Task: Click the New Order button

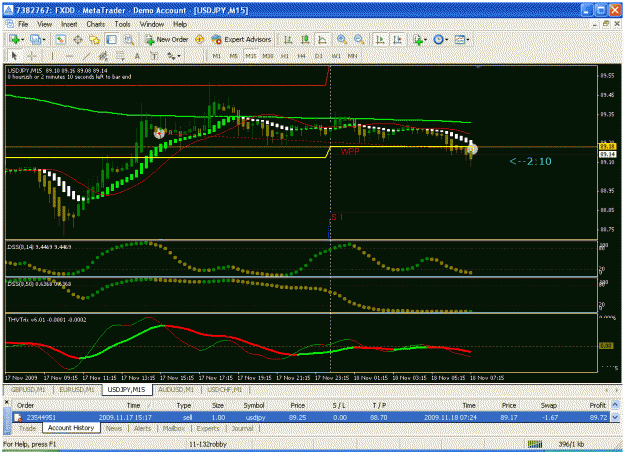Action: [167, 39]
